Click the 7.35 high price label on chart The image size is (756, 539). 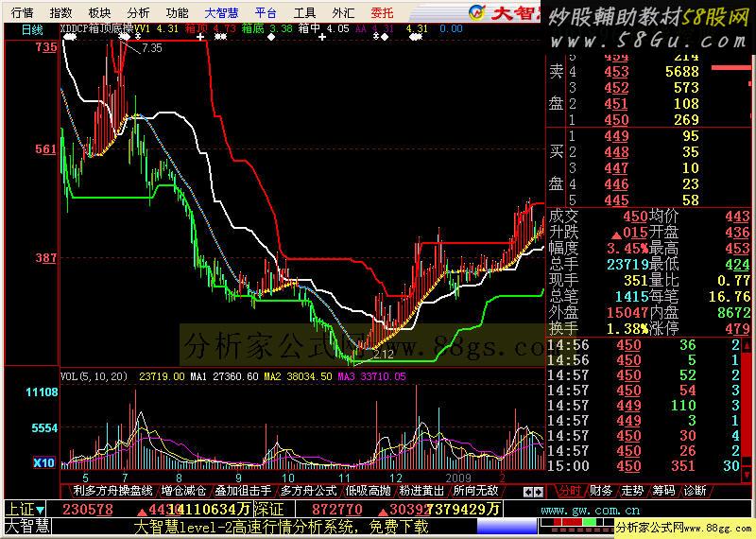click(152, 48)
